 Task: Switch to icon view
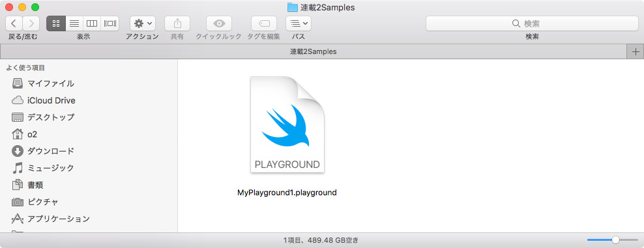(x=56, y=23)
